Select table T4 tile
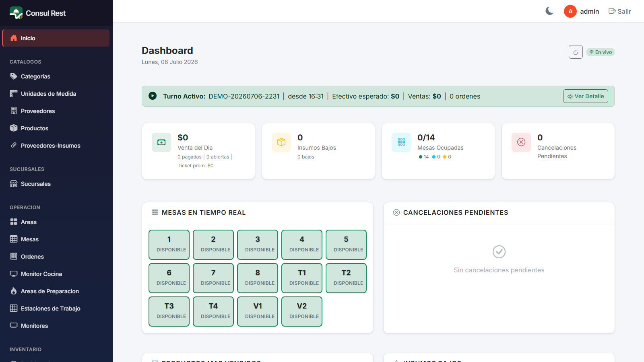Screen dimensions: 644x362 (213, 311)
